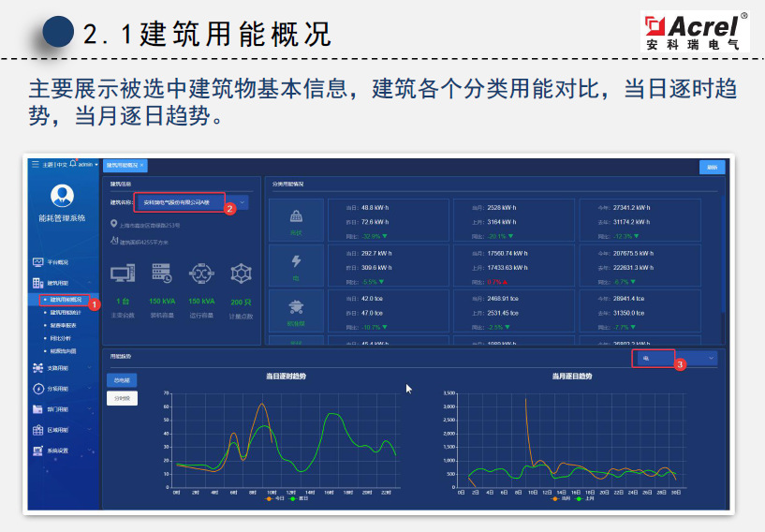The image size is (765, 532).
Task: Click the 当月逐日趋势 chart title
Action: (572, 377)
